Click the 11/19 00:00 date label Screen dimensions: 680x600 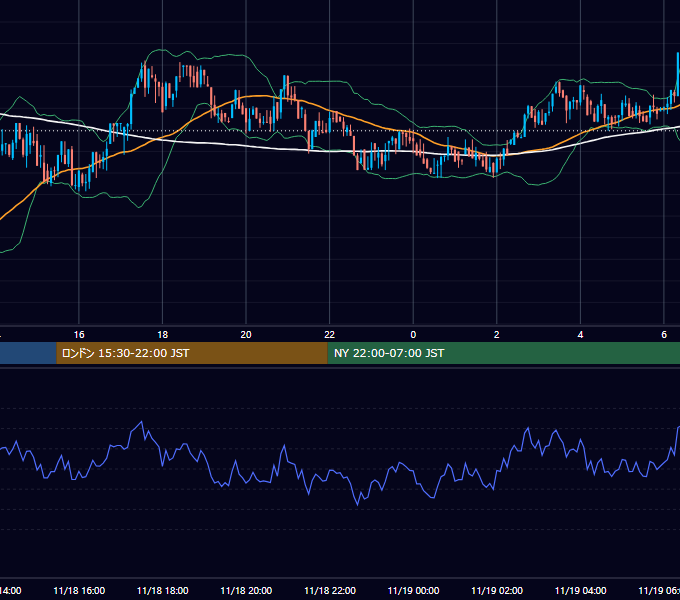413,590
